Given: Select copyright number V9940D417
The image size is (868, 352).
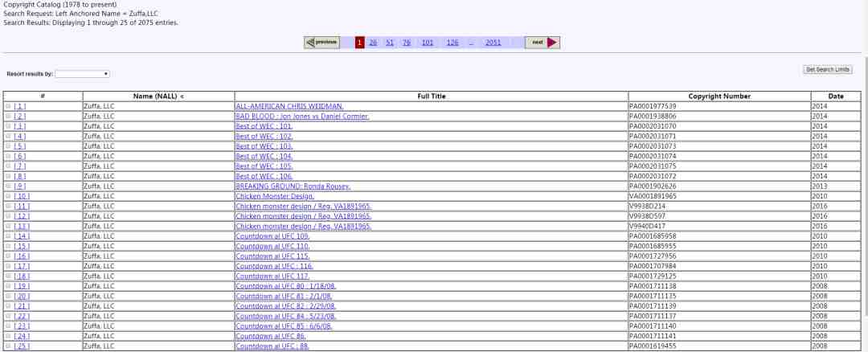Looking at the screenshot, I should tap(647, 226).
